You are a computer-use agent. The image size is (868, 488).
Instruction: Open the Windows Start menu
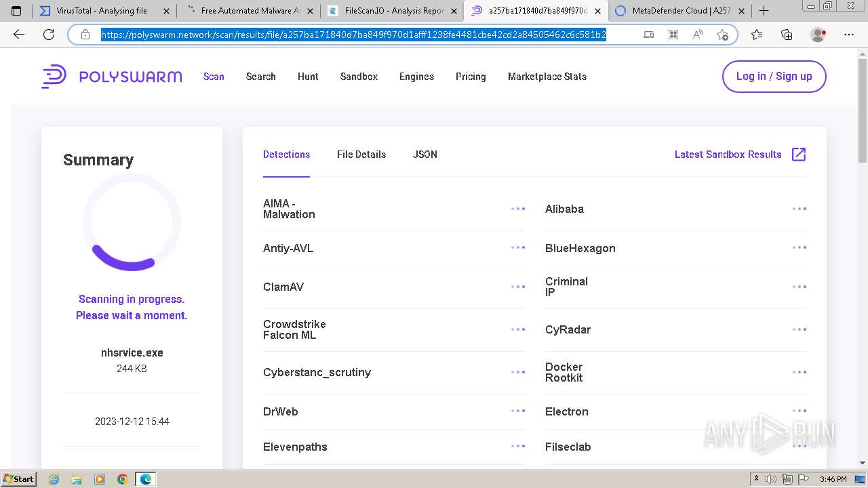(18, 479)
